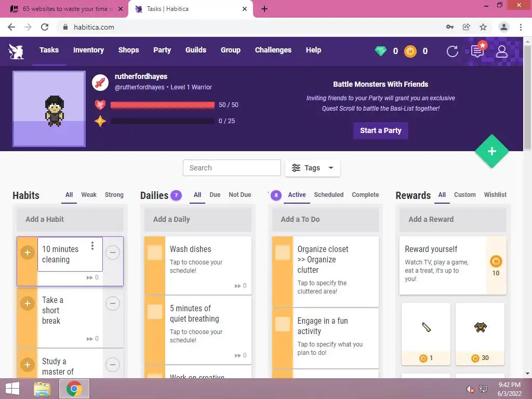Click the gold coin icon in header
The width and height of the screenshot is (532, 399).
tap(410, 51)
